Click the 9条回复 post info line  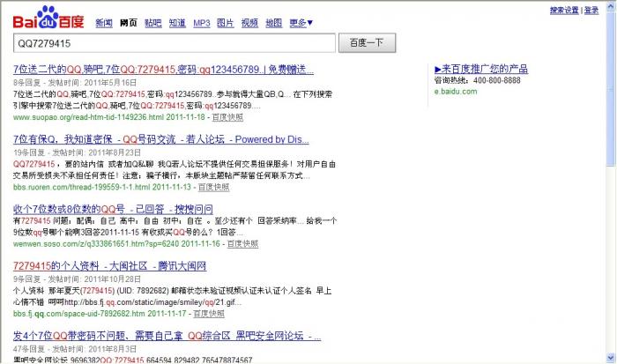tap(77, 279)
